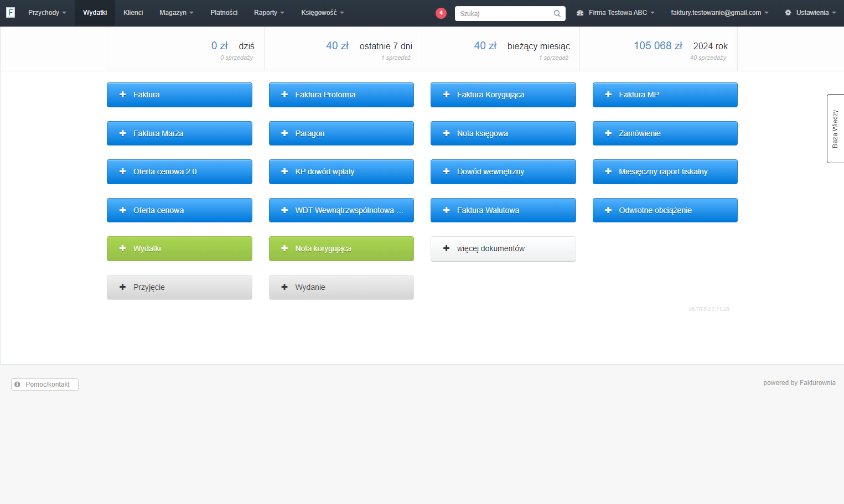Click plus icon on Oferta cenowa 2.0
Viewport: 844px width, 504px height.
point(123,172)
